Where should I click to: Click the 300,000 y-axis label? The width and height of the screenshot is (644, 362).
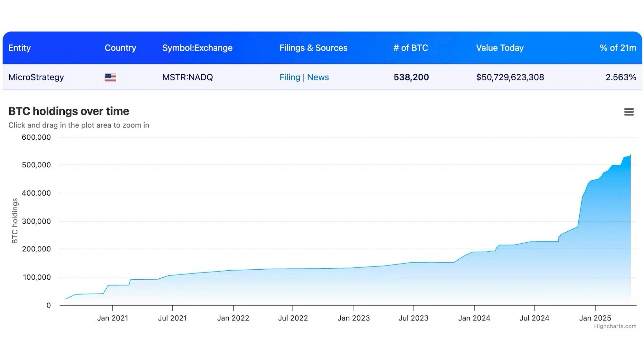[x=36, y=221]
